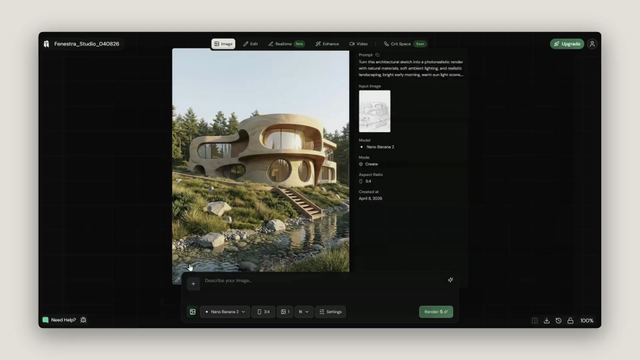Screen dimensions: 640x360
Task: Open the Image tab
Action: click(x=223, y=44)
